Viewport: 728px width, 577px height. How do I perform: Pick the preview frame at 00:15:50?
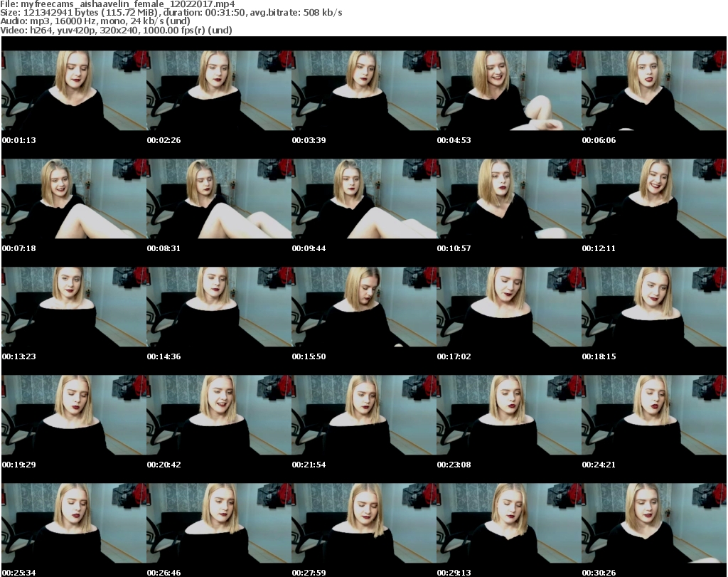coord(364,307)
